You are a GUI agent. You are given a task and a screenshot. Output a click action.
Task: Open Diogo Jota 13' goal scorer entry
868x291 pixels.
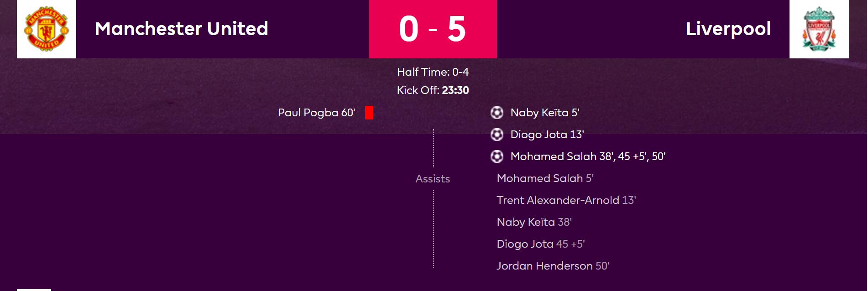point(547,135)
